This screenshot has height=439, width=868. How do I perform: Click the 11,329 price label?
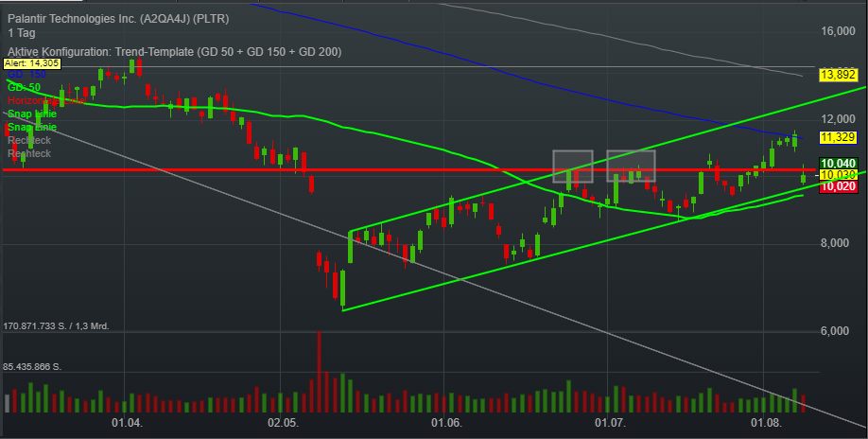(x=838, y=137)
